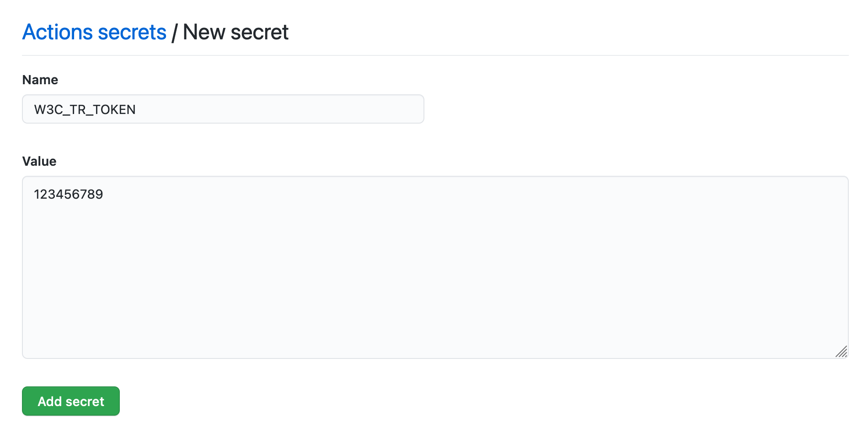The image size is (868, 434).
Task: Place cursor on W3C_TR_TOKEN text
Action: 85,110
